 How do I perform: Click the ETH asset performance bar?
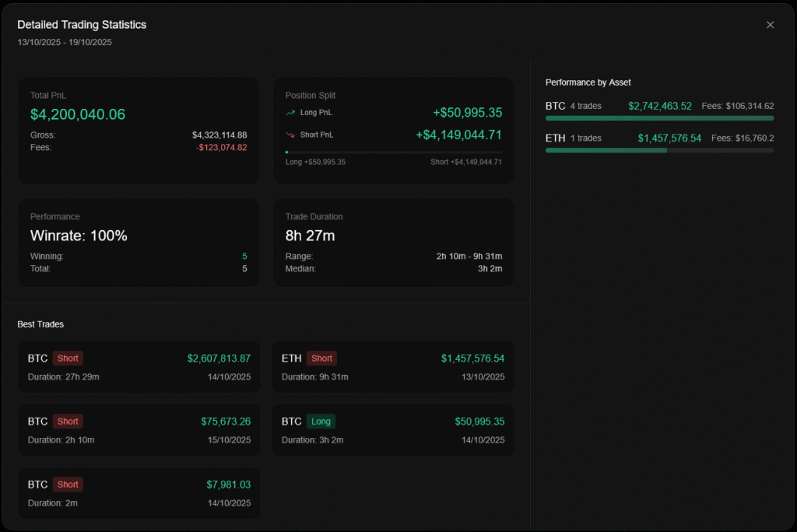click(659, 150)
